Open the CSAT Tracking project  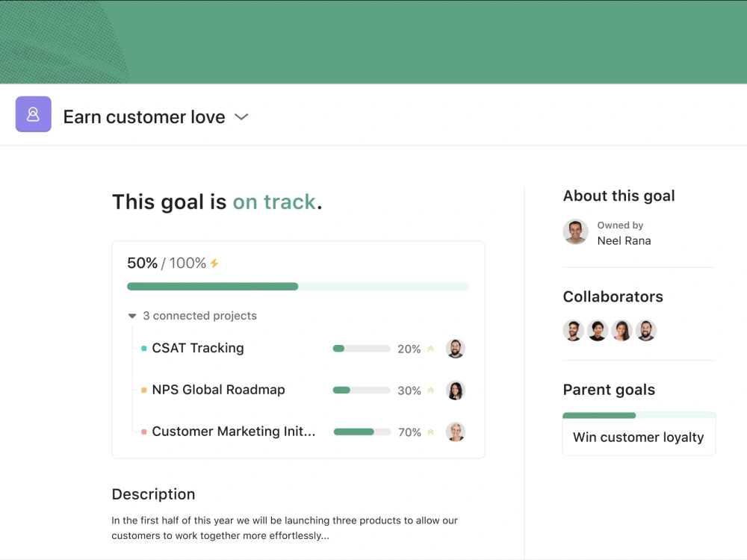197,348
